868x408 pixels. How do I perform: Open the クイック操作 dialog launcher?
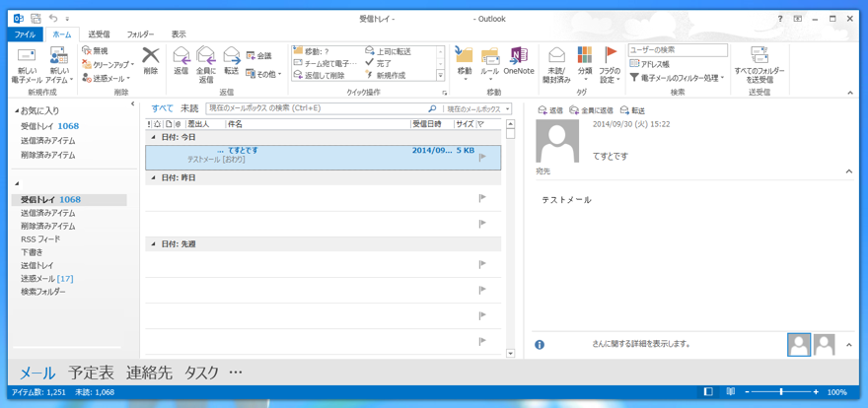point(444,93)
